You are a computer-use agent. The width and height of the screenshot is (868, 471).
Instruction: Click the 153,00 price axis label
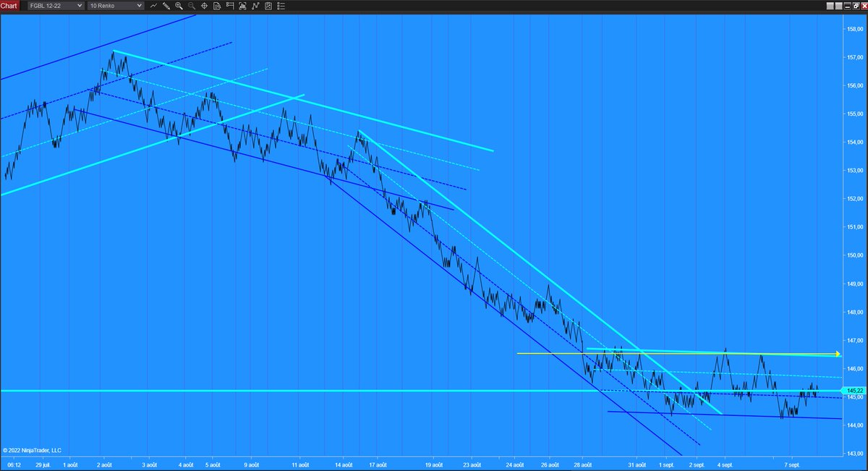coord(855,171)
